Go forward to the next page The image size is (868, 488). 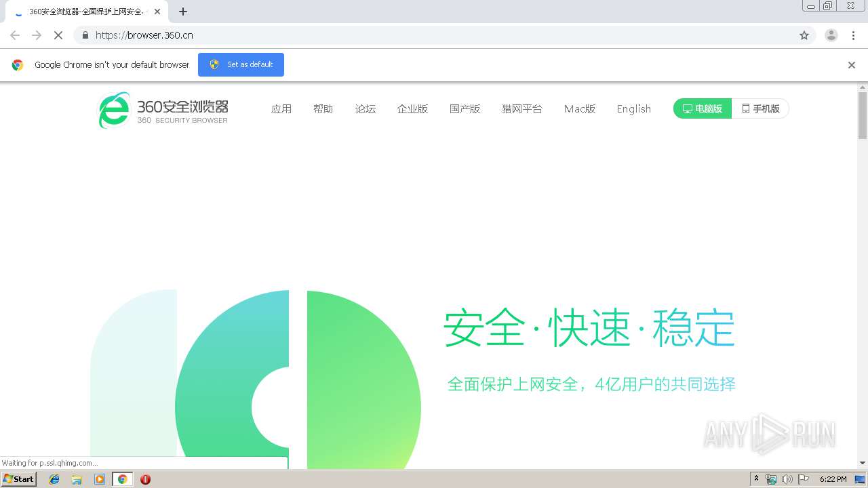point(37,35)
